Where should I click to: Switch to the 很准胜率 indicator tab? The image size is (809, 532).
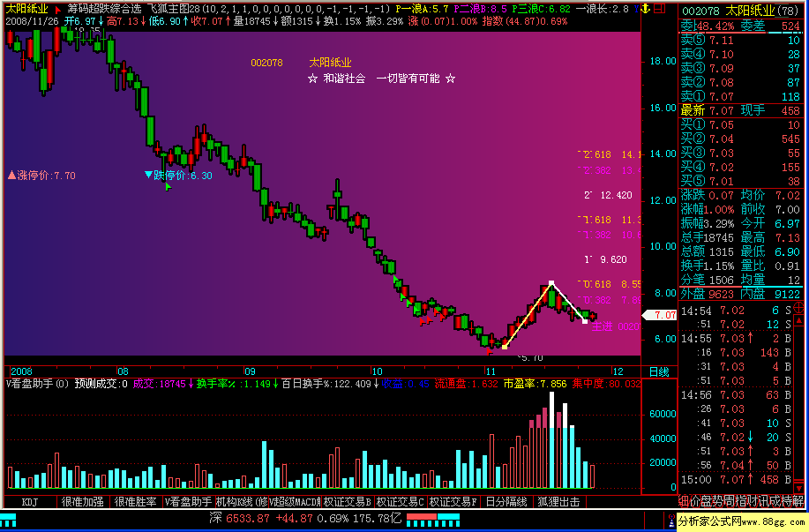[x=135, y=501]
